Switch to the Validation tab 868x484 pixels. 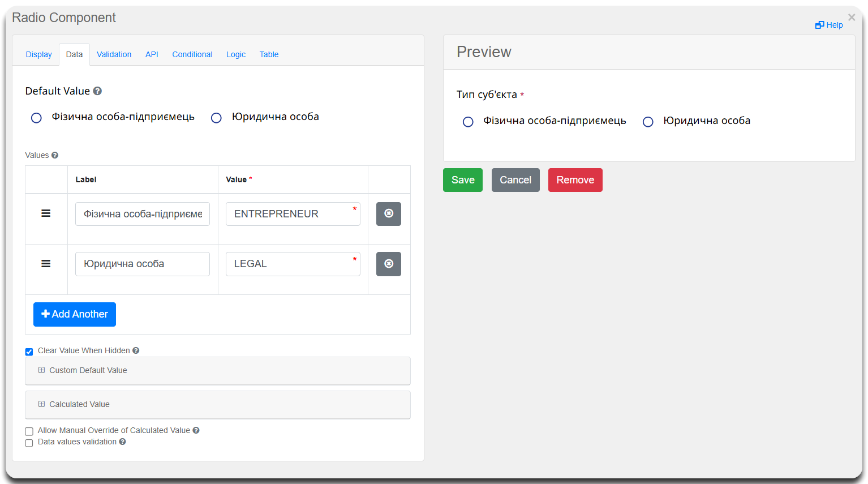point(114,54)
